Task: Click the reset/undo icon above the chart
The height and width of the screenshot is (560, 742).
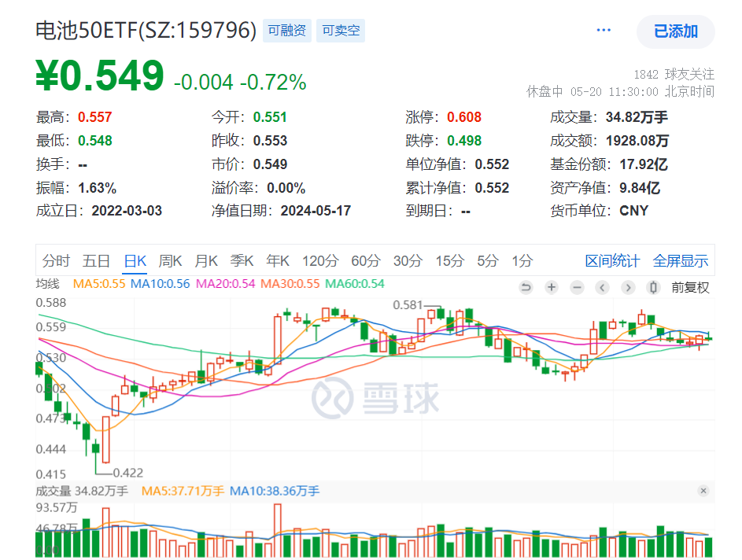Action: pos(526,287)
